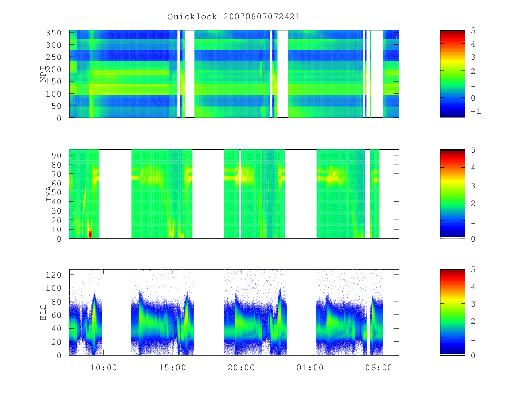Click the red hotspot in the IMA panel
Viewport: 532px width, 399px height.
(90, 233)
